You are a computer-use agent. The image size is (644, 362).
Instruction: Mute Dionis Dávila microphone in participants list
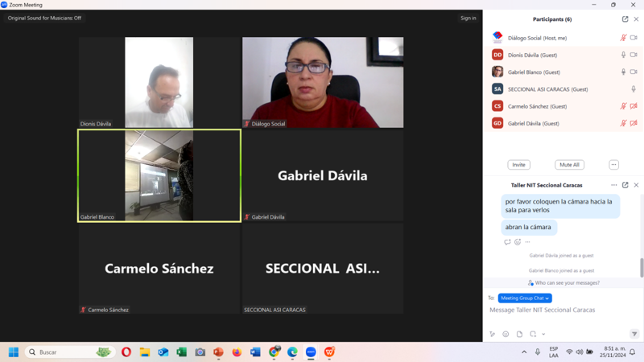(623, 55)
